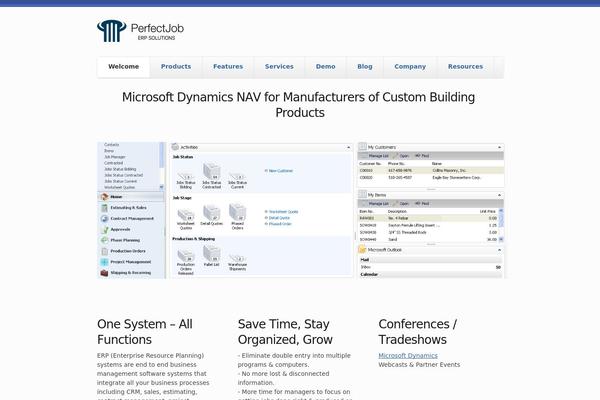Select the Estimating & Sales icon

[x=104, y=208]
